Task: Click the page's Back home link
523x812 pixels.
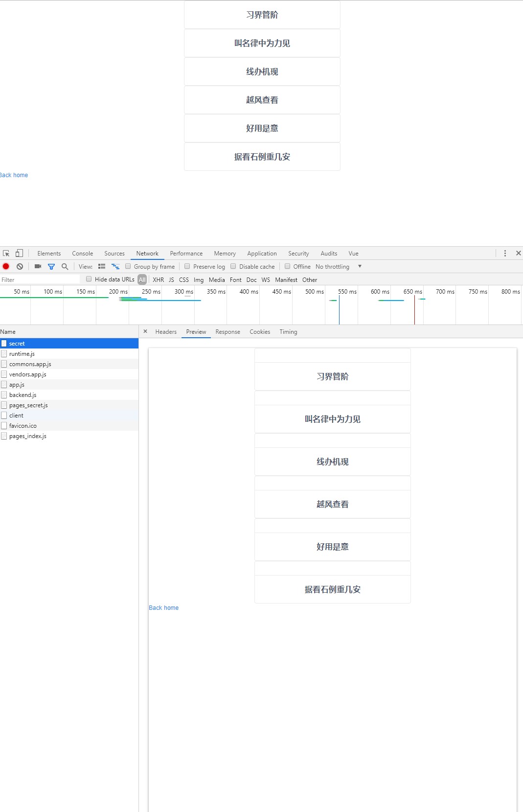Action: pos(14,175)
